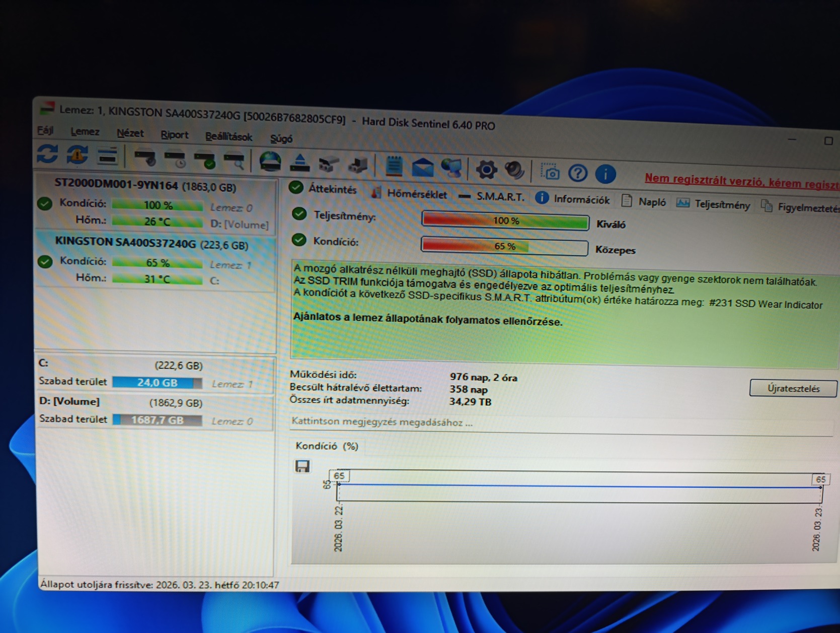Image resolution: width=840 pixels, height=633 pixels.
Task: Click the right 65 data point label on chart
Action: coord(820,479)
